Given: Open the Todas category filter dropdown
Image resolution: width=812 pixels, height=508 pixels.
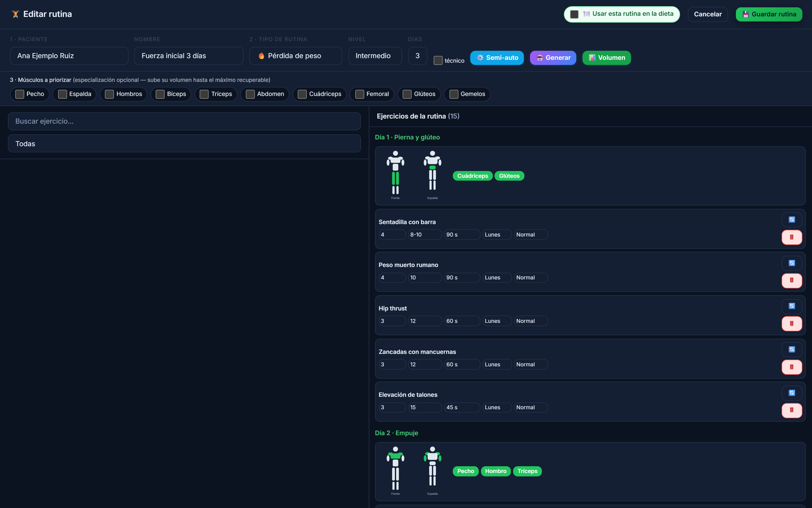Looking at the screenshot, I should click(184, 143).
